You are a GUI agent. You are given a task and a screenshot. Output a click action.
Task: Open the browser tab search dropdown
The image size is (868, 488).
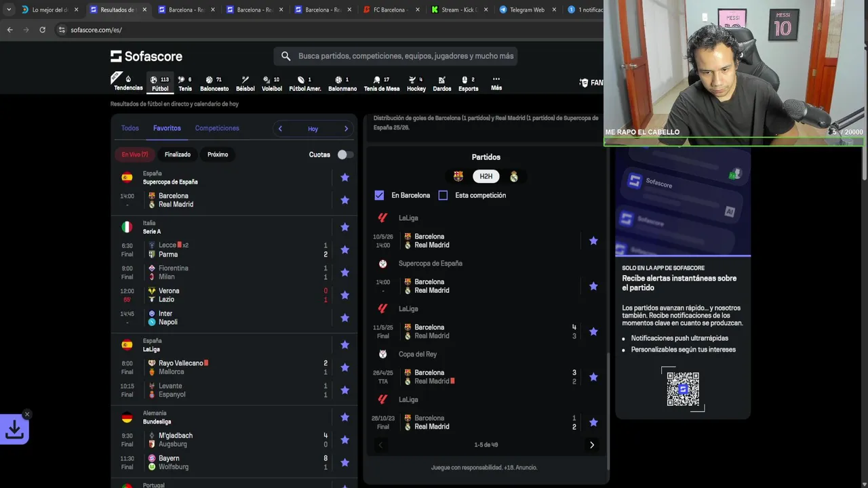[x=8, y=10]
